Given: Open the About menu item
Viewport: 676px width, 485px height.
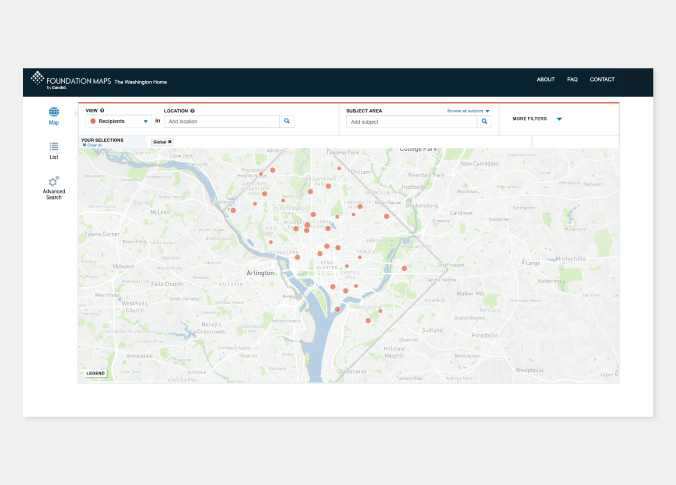Looking at the screenshot, I should [x=545, y=79].
